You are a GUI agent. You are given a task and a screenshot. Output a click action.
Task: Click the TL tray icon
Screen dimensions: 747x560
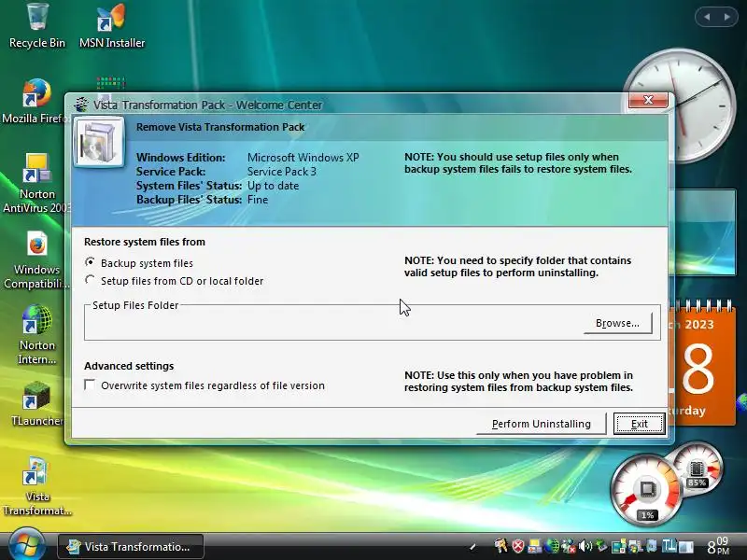pyautogui.click(x=669, y=546)
